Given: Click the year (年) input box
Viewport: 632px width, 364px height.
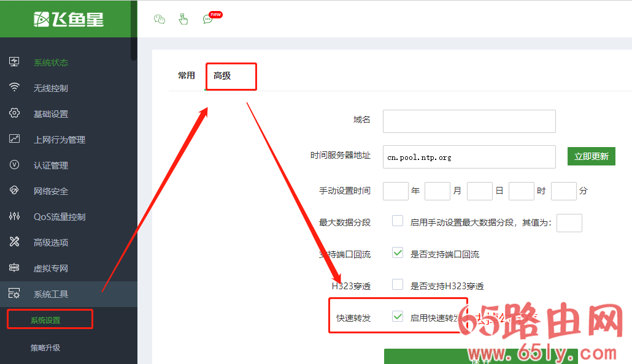Looking at the screenshot, I should coord(396,191).
